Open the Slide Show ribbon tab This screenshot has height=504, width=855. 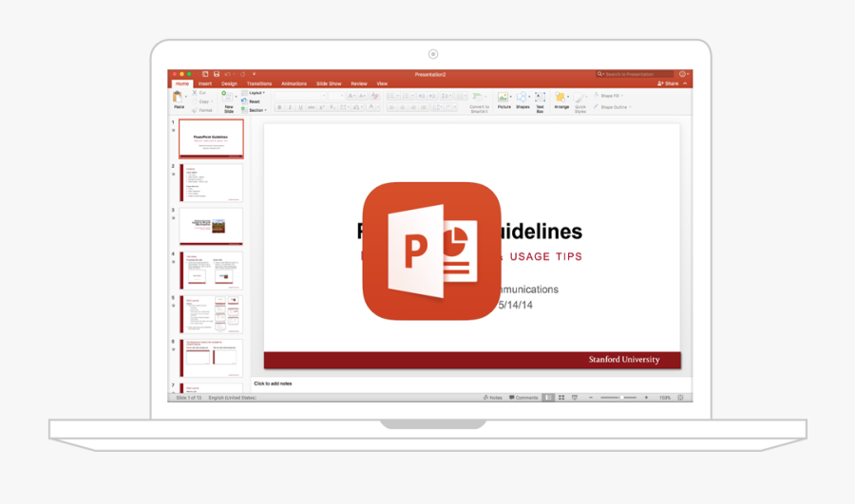tap(329, 84)
